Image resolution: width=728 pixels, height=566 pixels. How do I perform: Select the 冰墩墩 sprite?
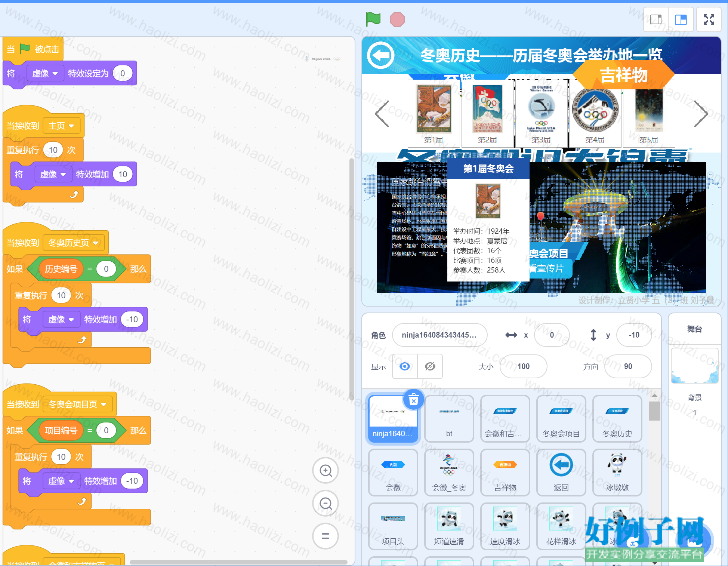coord(617,473)
